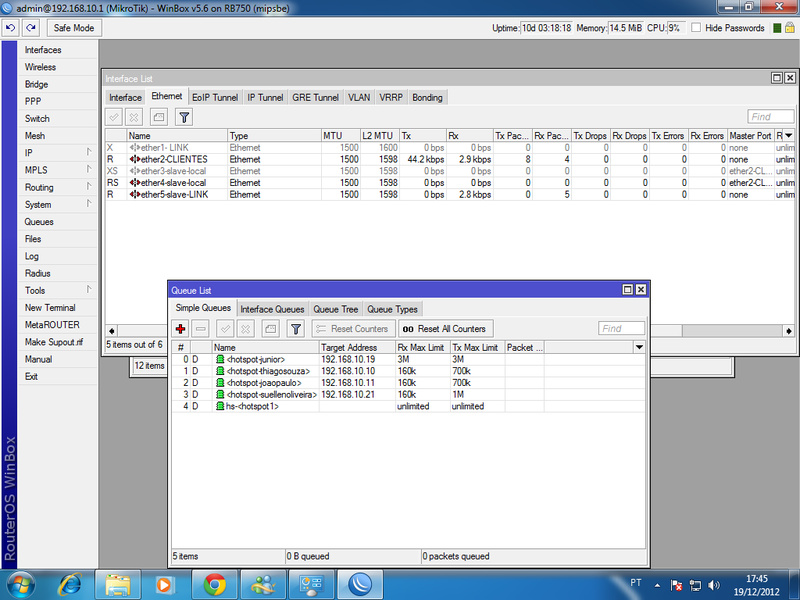This screenshot has width=800, height=600.
Task: Switch to the EoIP Tunnel tab
Action: 215,97
